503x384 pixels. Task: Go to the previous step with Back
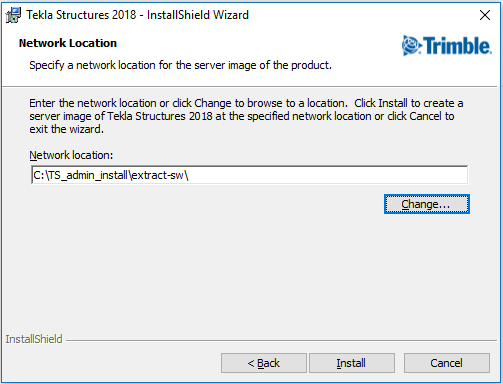pos(264,363)
